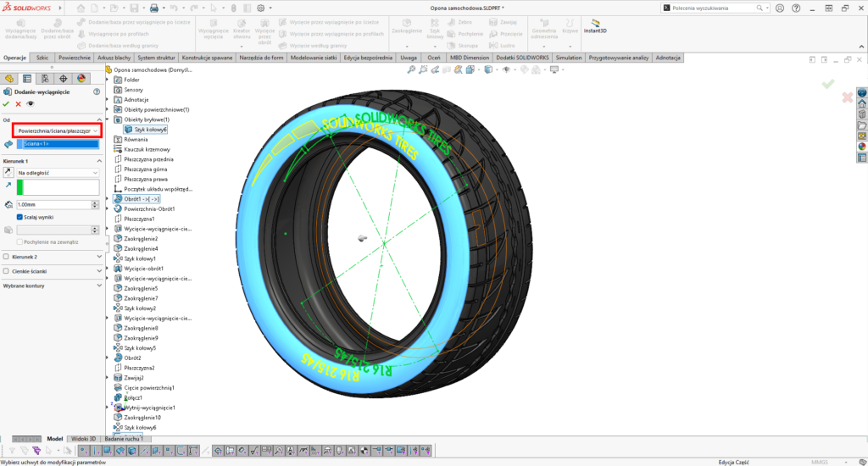
Task: Open the DimXpertManager crosshair tab icon
Action: click(x=63, y=79)
